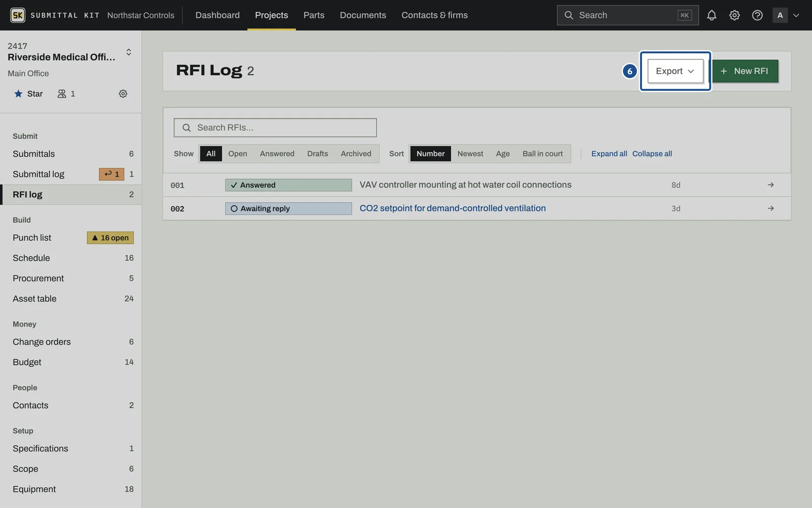Expand the account menu chevron

[x=796, y=15]
